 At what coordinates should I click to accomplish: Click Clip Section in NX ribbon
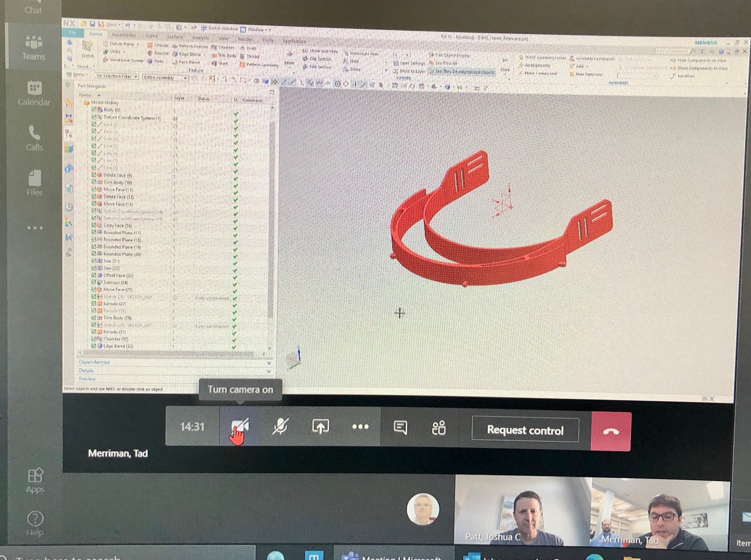[x=317, y=59]
